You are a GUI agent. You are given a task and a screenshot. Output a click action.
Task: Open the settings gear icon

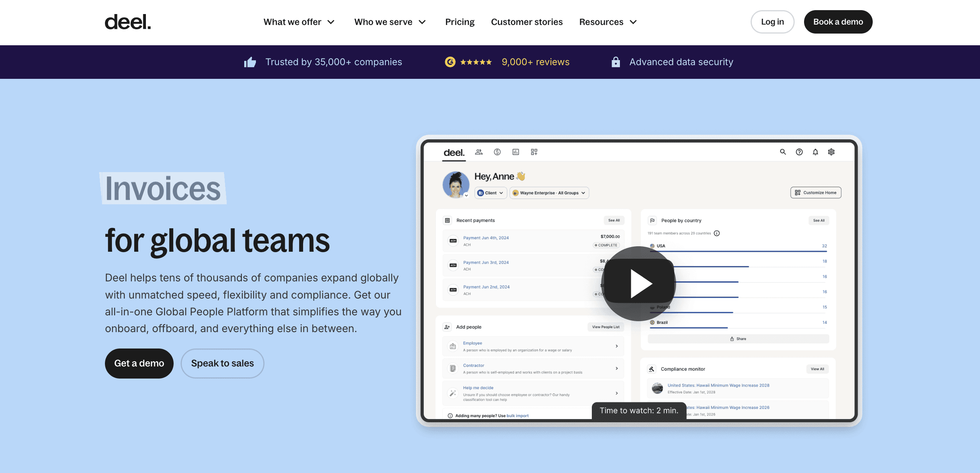pyautogui.click(x=831, y=152)
